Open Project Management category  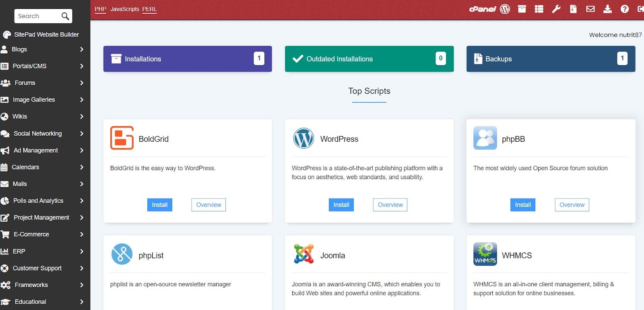[x=42, y=217]
